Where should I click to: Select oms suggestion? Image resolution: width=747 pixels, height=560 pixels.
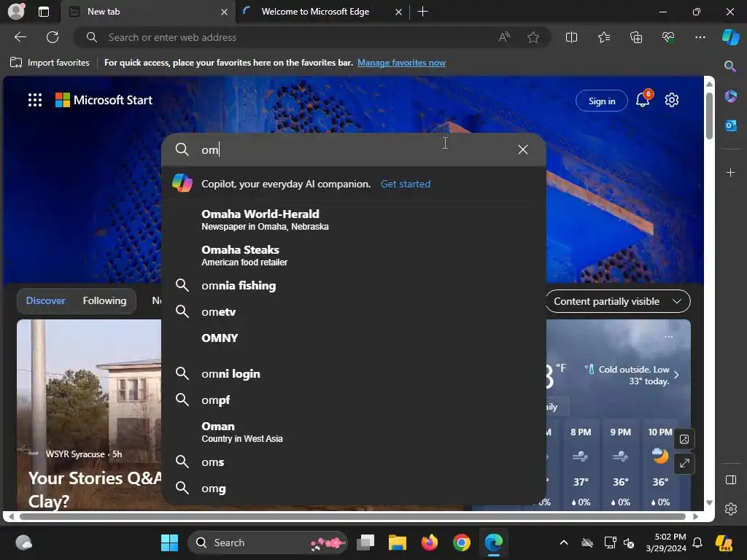(x=354, y=462)
